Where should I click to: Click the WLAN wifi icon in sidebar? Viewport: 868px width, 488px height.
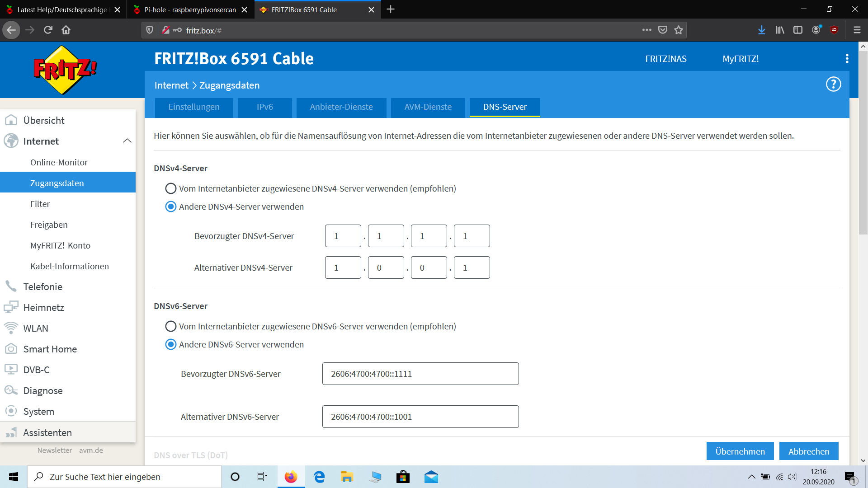pos(11,328)
